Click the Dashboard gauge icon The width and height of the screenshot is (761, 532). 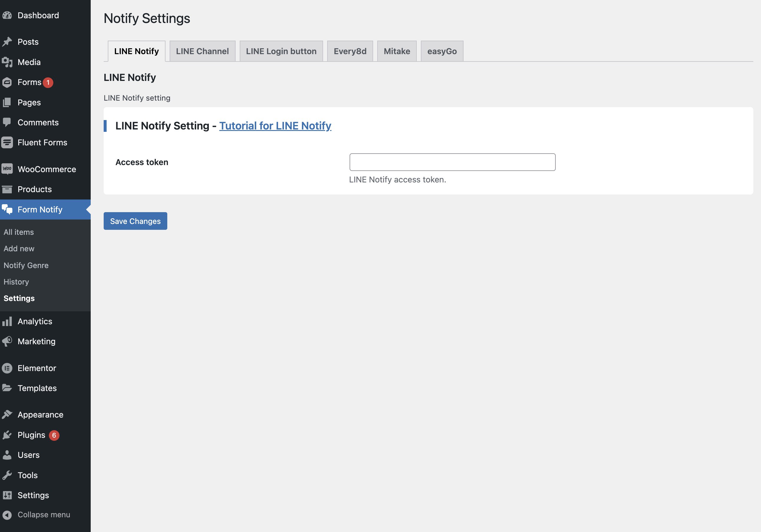click(7, 15)
